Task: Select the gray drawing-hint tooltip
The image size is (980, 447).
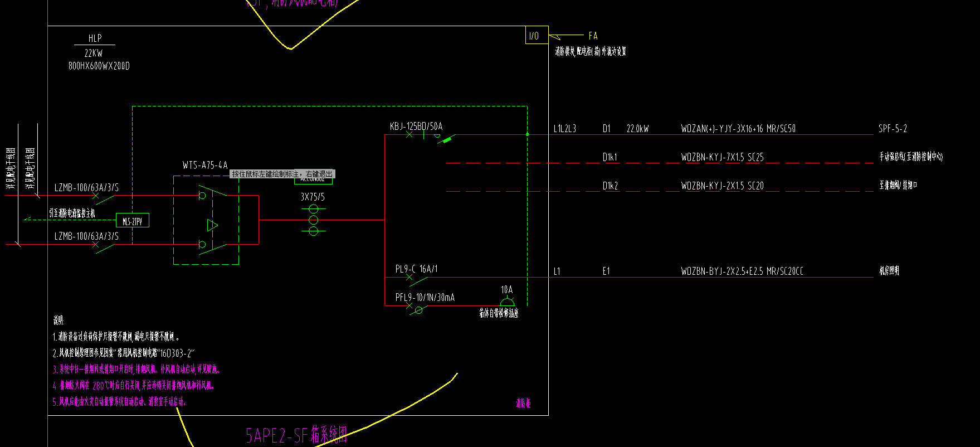Action: tap(282, 174)
